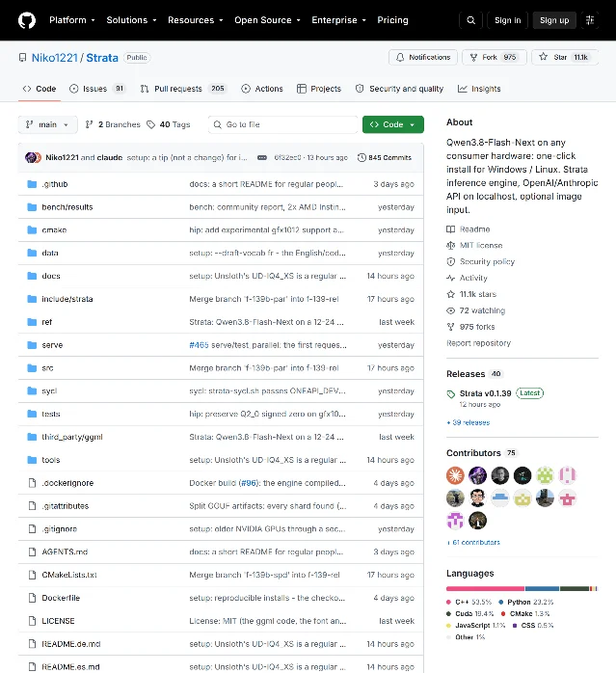The height and width of the screenshot is (673, 616).
Task: Click the Report repository link
Action: [479, 343]
